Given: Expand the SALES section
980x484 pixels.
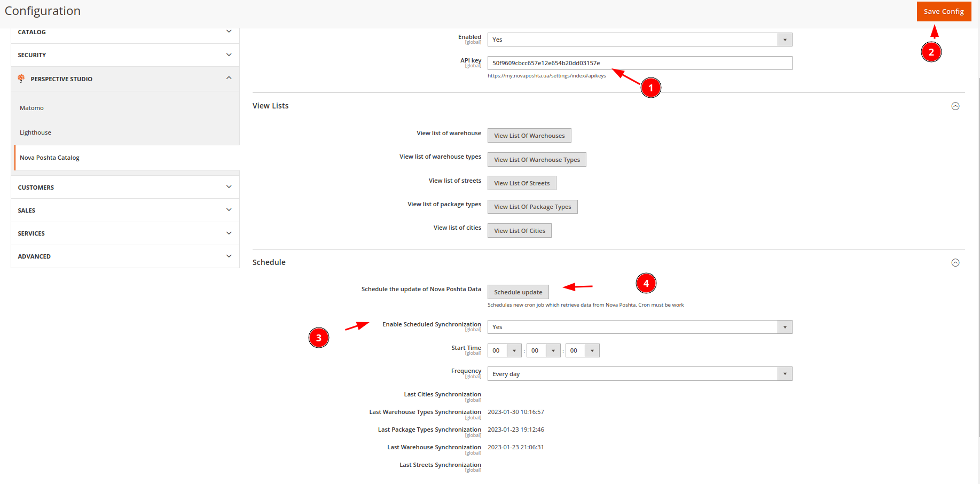Looking at the screenshot, I should 125,210.
